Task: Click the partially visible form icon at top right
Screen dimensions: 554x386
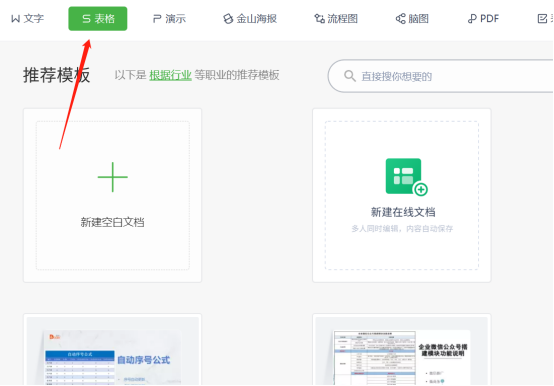Action: 542,19
